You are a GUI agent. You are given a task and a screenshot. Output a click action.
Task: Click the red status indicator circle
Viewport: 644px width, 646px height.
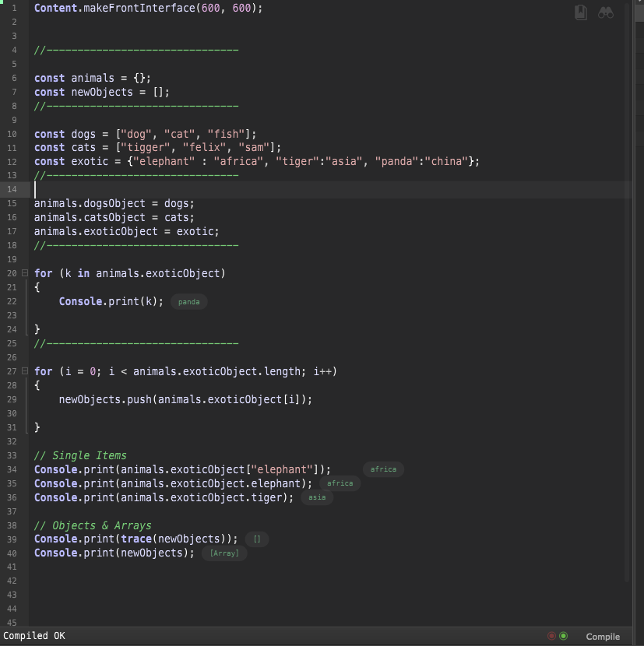click(551, 636)
